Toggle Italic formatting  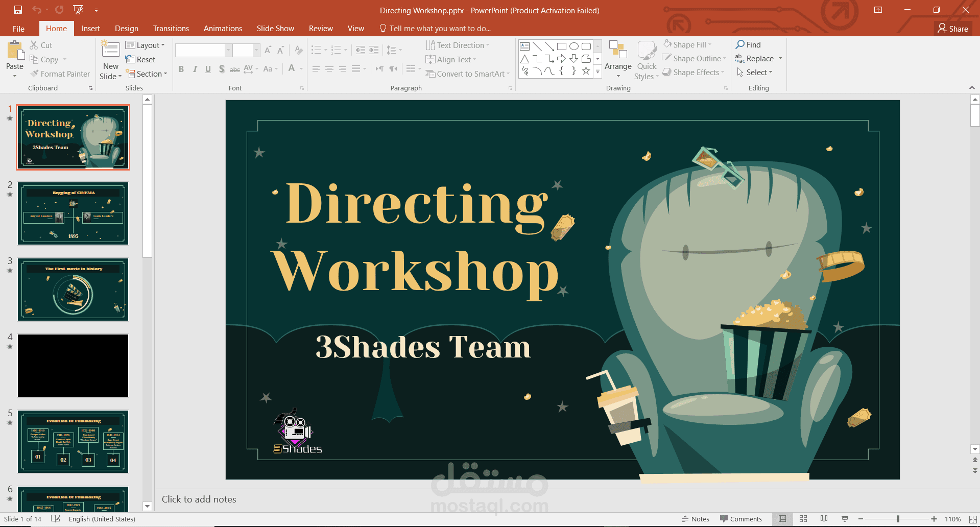(195, 69)
